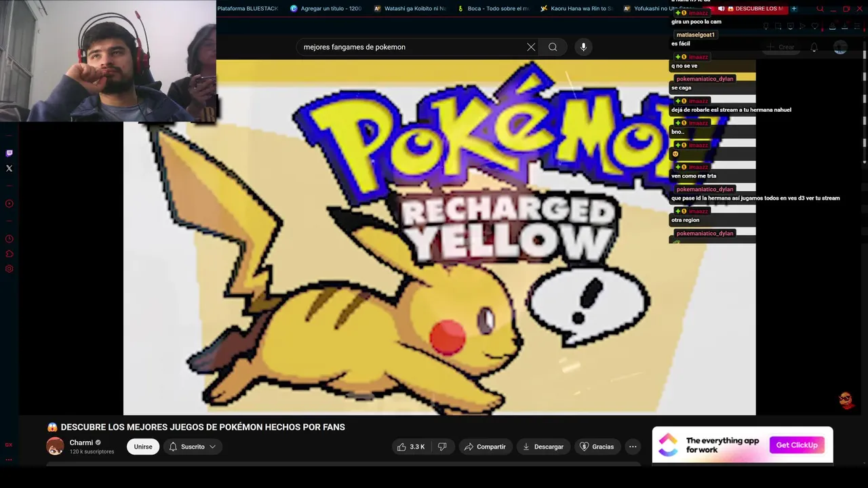The width and height of the screenshot is (868, 488).
Task: Join the channel with Unirse
Action: click(143, 447)
